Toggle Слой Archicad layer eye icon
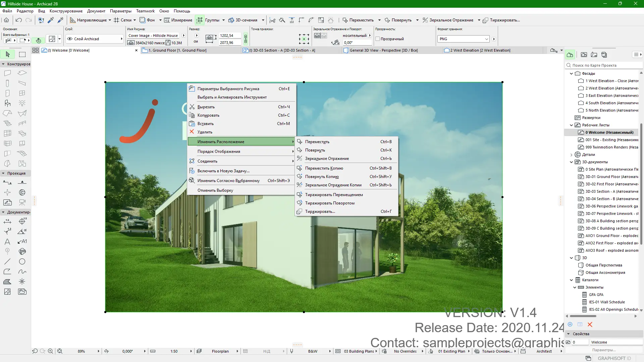 tap(70, 39)
